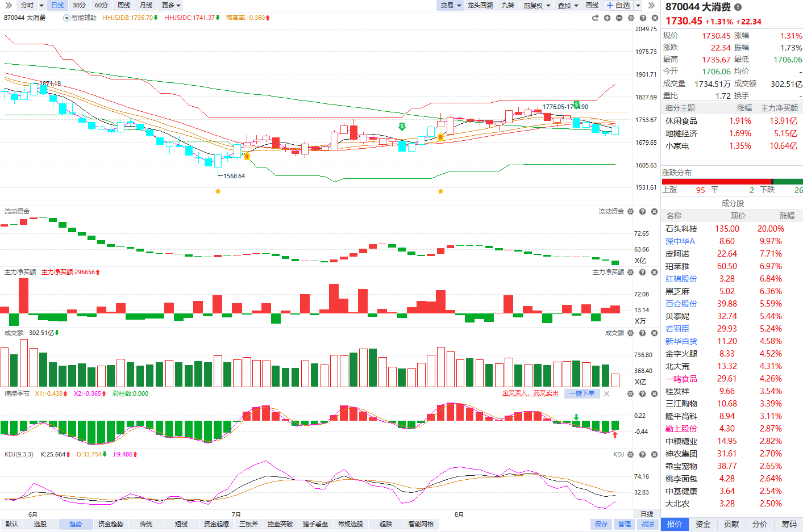Zoom in main K-line chart plus icon
The image size is (803, 532).
pos(607,18)
